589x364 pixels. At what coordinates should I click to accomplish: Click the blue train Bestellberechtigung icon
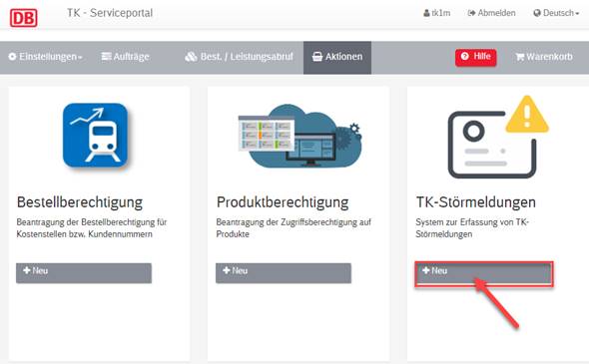96,135
